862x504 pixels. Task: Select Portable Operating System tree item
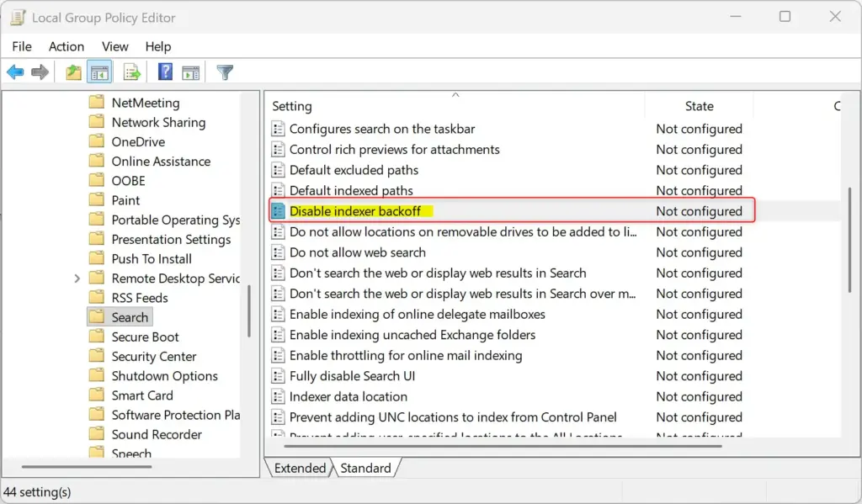[175, 220]
